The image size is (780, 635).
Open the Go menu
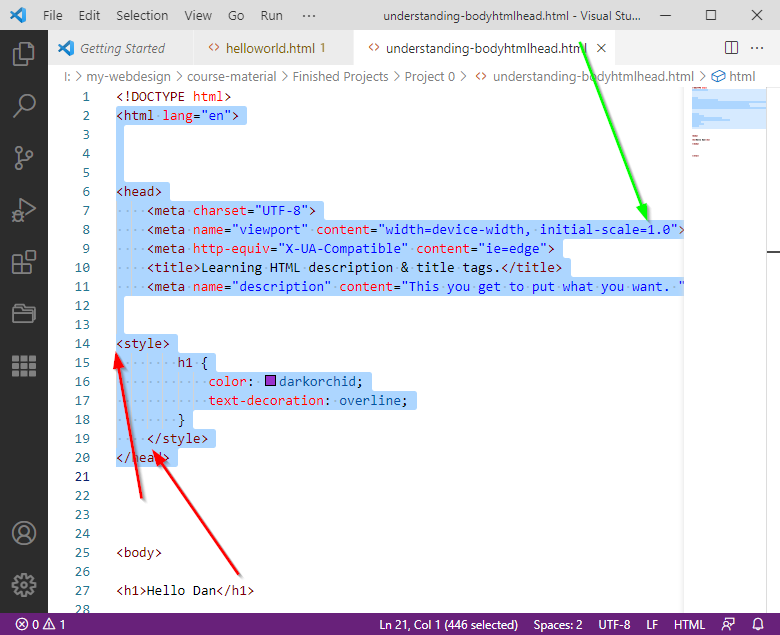(x=236, y=15)
